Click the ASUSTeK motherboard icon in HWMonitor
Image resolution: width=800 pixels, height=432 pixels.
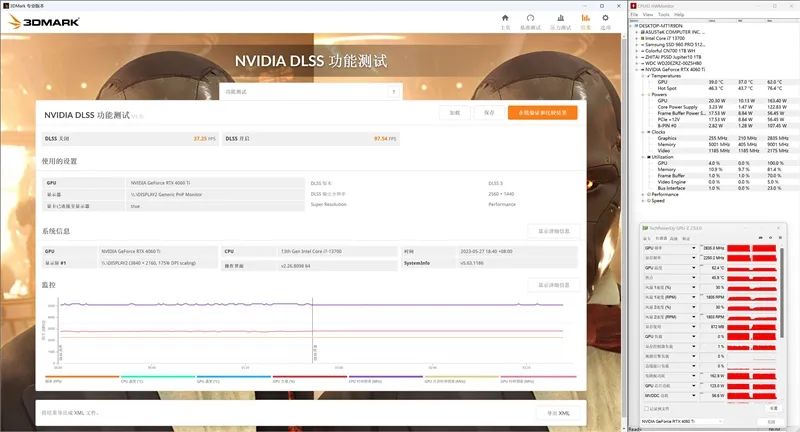tap(642, 32)
